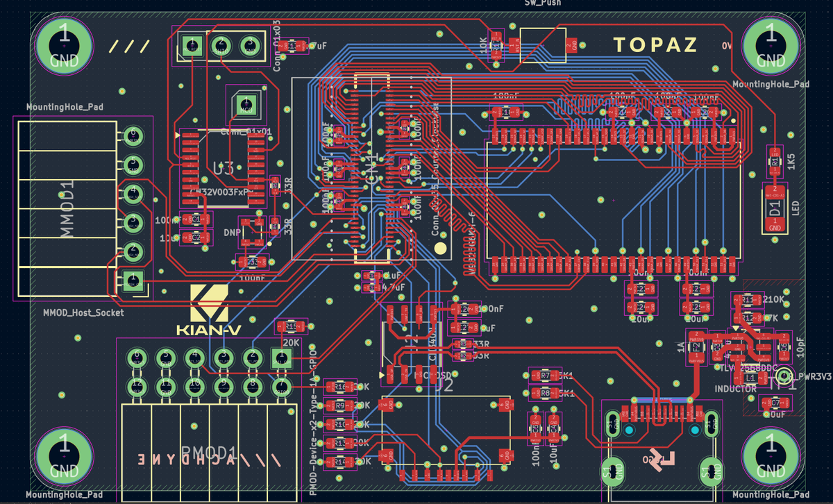Screen dimensions: 833x504
Task: Select capacitor C7
Action: (775, 403)
